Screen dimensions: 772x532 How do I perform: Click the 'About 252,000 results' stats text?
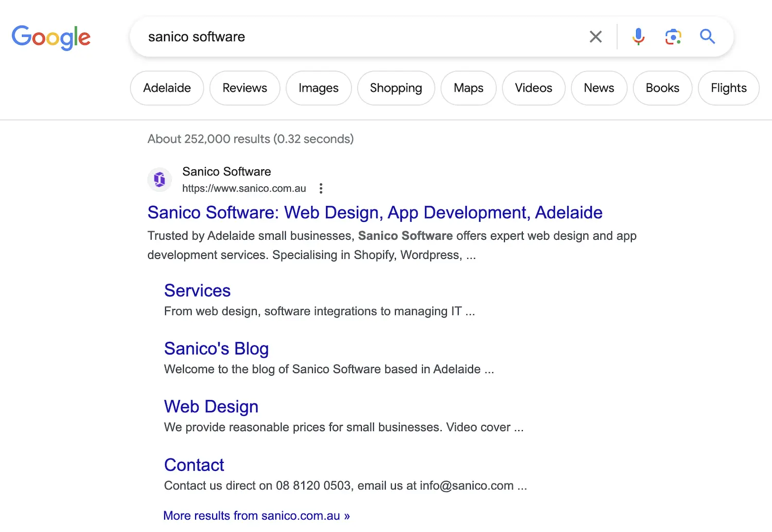point(251,139)
